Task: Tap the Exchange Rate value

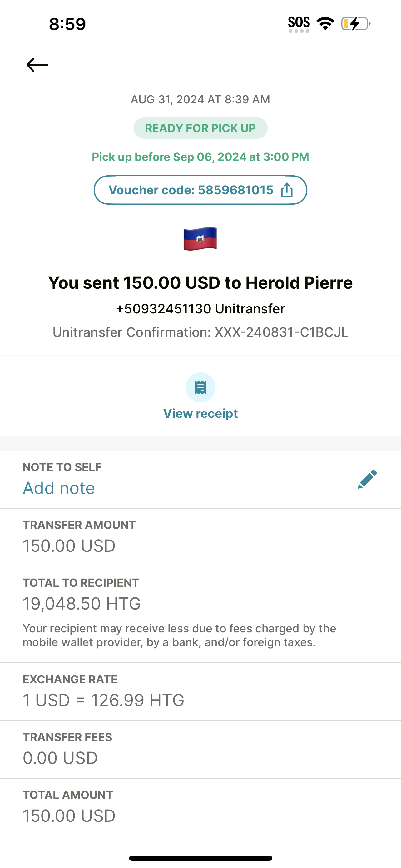Action: coord(103,700)
